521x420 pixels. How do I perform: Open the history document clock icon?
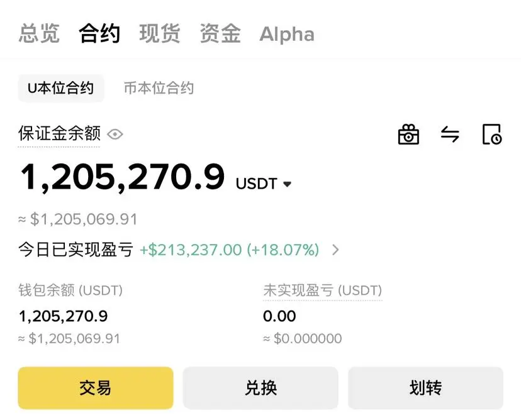pos(492,134)
